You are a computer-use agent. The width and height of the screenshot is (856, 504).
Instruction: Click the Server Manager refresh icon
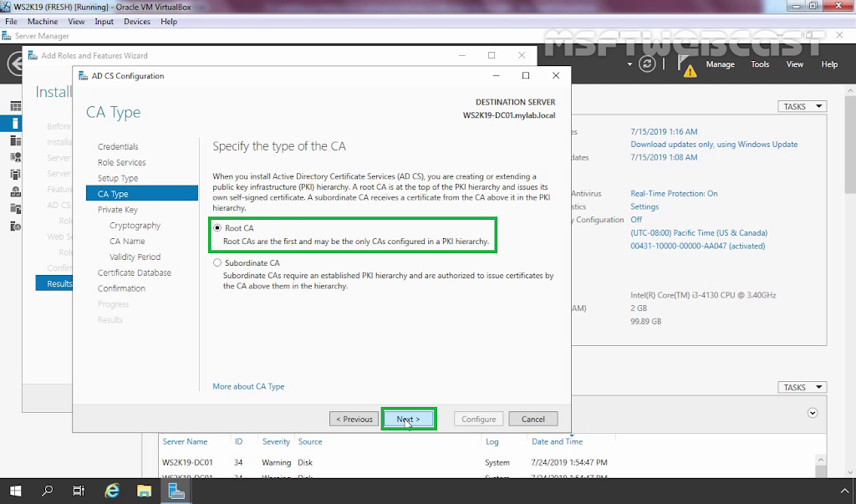[647, 64]
